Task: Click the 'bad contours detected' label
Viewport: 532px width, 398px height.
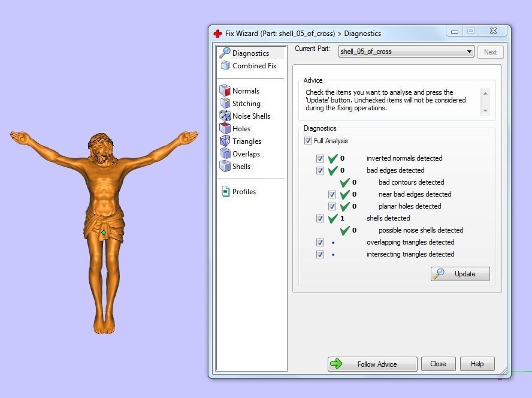Action: coord(411,182)
